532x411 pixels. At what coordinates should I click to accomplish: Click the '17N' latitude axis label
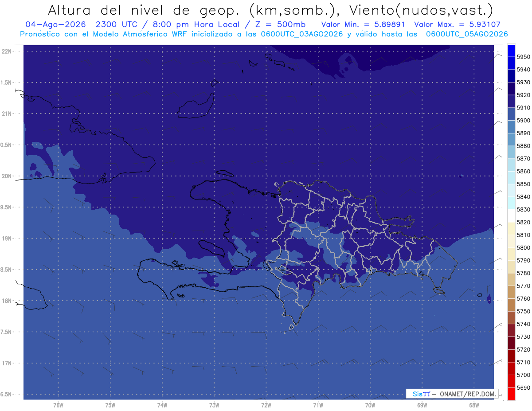7,363
